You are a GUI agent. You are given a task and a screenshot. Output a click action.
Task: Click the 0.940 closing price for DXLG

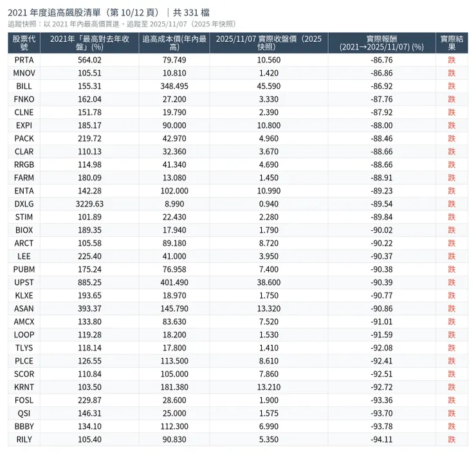[269, 204]
